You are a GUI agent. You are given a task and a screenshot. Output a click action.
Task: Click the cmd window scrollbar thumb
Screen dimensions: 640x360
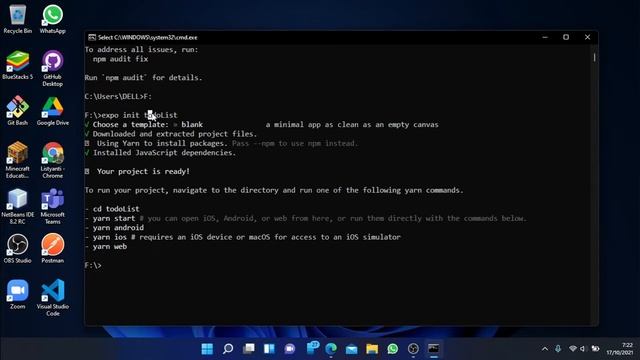point(594,58)
